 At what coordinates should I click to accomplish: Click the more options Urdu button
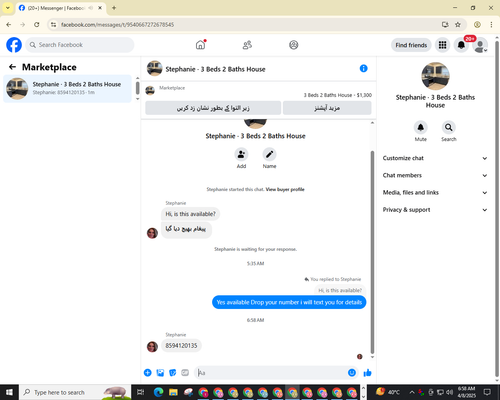coord(327,108)
